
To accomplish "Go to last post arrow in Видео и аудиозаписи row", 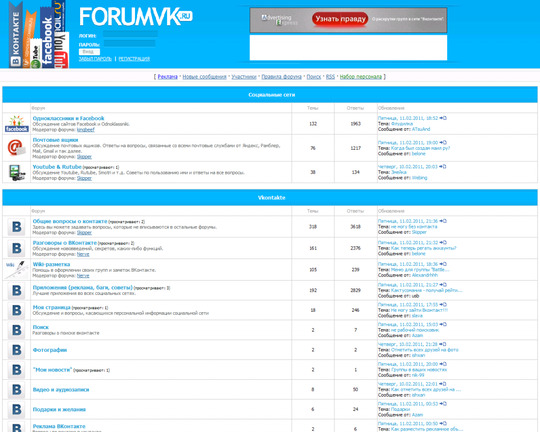I will pyautogui.click(x=443, y=384).
